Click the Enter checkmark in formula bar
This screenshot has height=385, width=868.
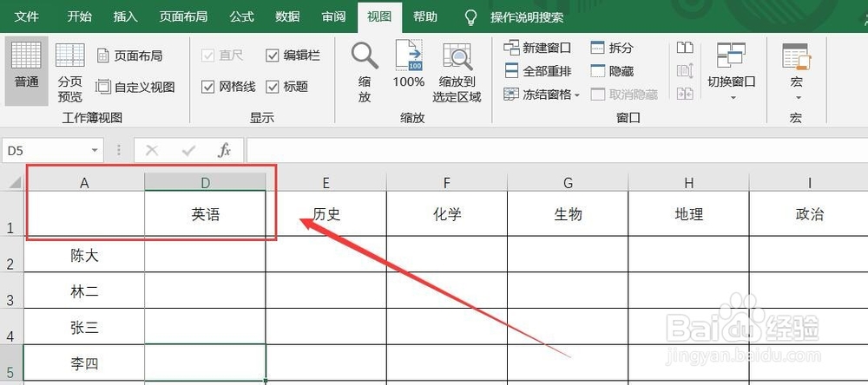point(188,151)
